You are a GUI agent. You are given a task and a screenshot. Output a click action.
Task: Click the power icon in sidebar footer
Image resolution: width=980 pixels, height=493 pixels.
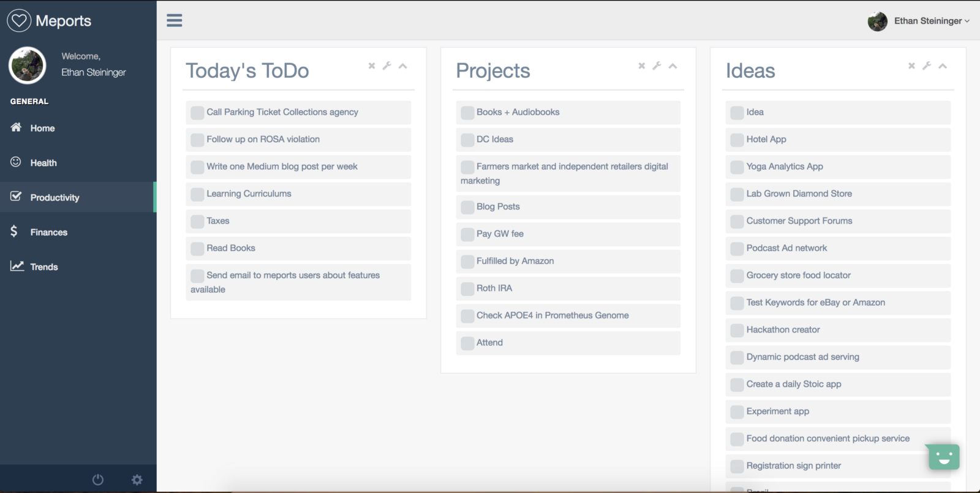[98, 480]
